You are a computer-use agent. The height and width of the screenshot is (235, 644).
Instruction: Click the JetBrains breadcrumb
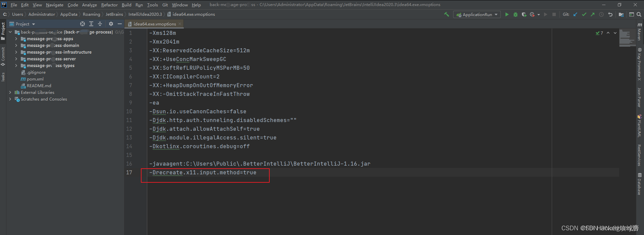[114, 14]
